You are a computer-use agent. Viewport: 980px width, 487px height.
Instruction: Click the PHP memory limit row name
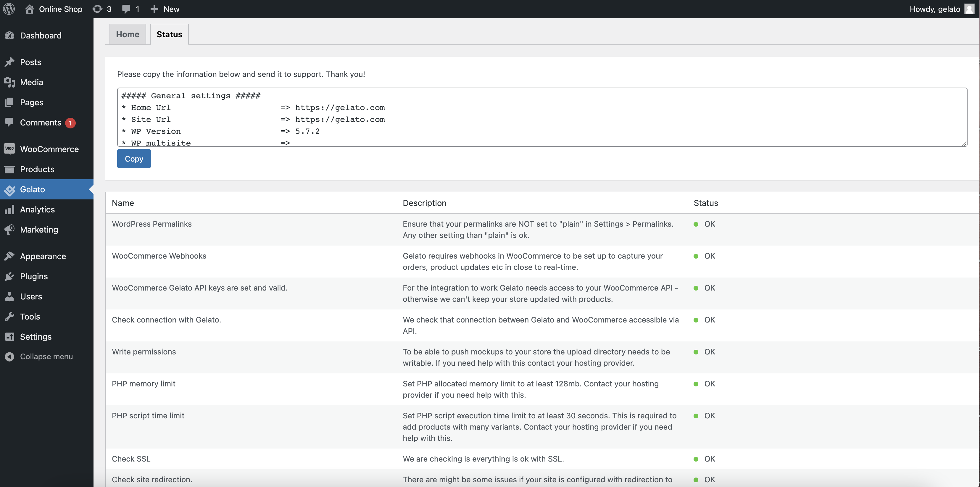pyautogui.click(x=144, y=384)
